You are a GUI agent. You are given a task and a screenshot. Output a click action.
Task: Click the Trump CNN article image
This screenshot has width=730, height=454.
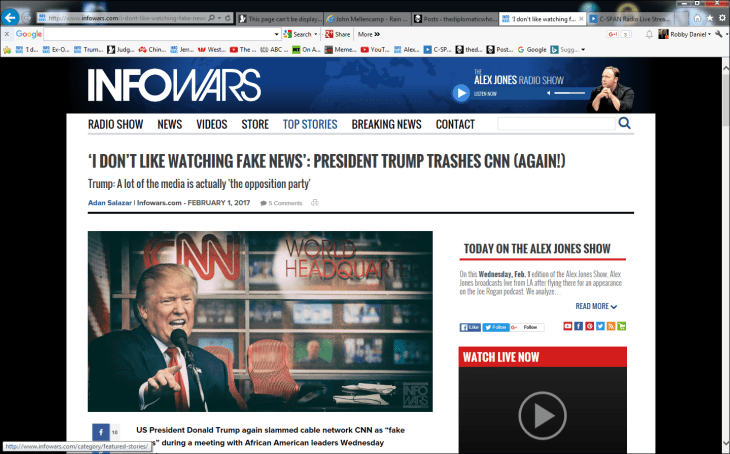(x=260, y=321)
